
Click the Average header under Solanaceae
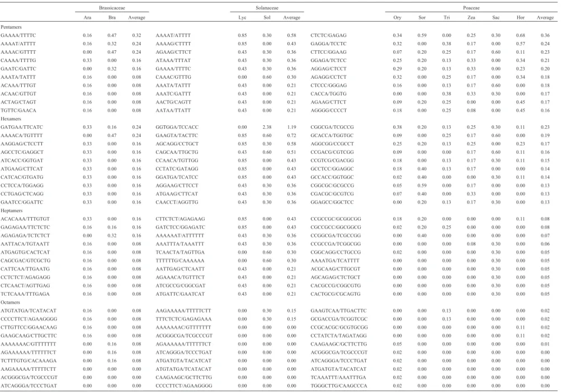(x=291, y=17)
